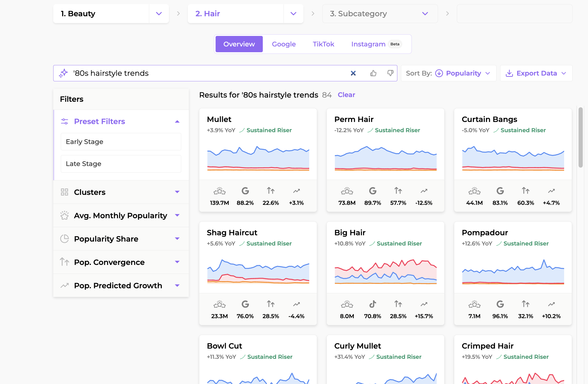Toggle the Early Stage preset filter
This screenshot has height=384, width=588.
(x=121, y=142)
